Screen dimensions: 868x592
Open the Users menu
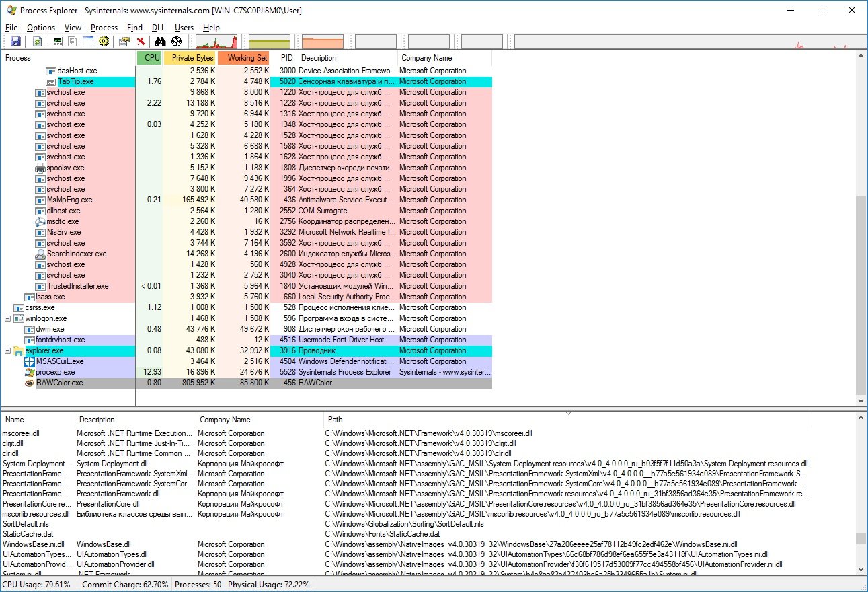pyautogui.click(x=184, y=28)
